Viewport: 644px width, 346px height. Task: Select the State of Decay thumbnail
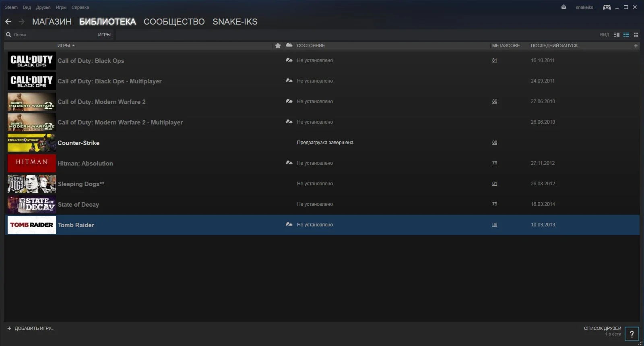32,204
